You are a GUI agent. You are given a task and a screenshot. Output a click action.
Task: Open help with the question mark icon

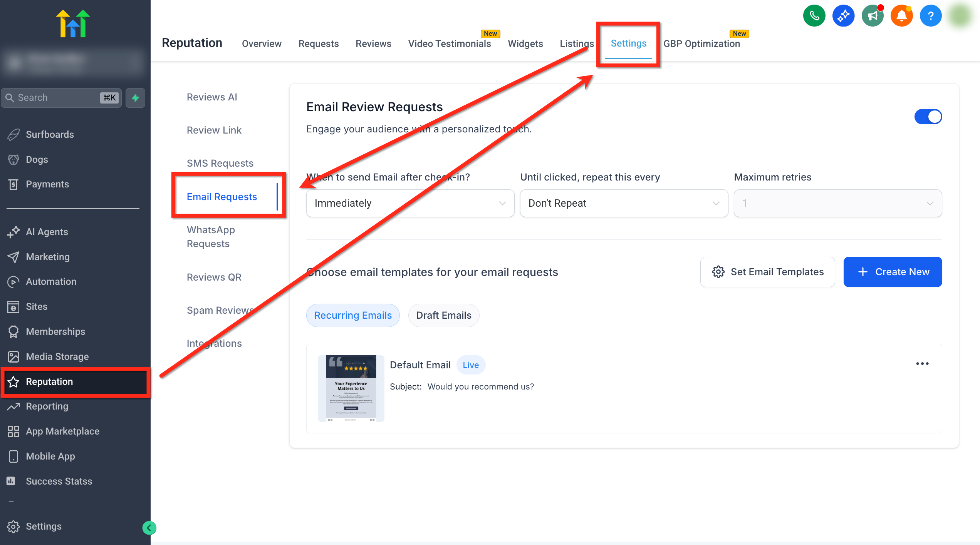pyautogui.click(x=931, y=16)
